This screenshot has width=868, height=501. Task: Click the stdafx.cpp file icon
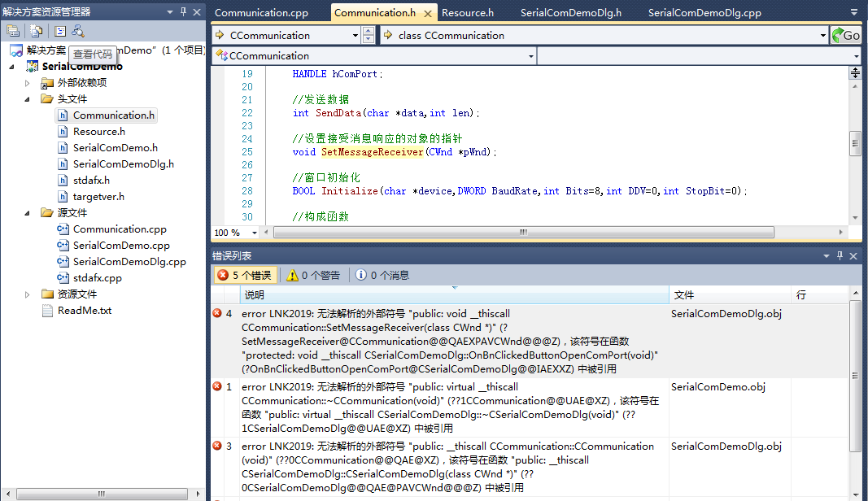[x=63, y=278]
